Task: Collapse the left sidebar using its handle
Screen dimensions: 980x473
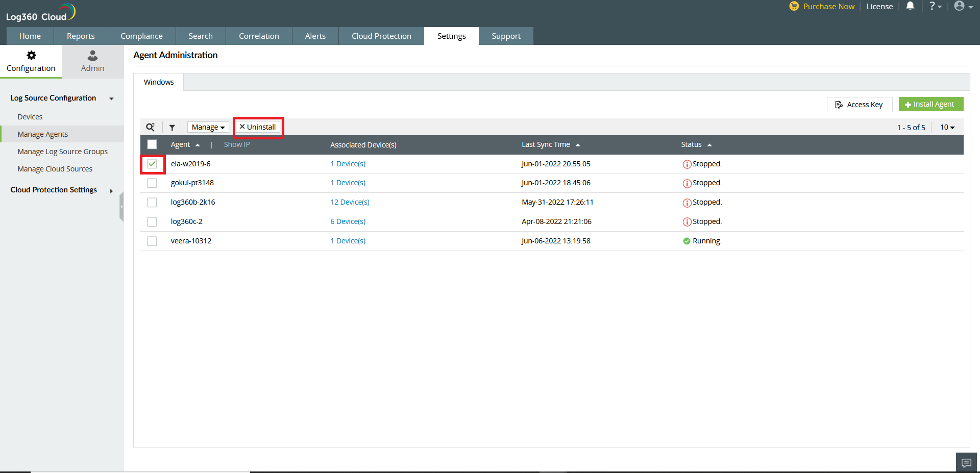Action: (x=121, y=207)
